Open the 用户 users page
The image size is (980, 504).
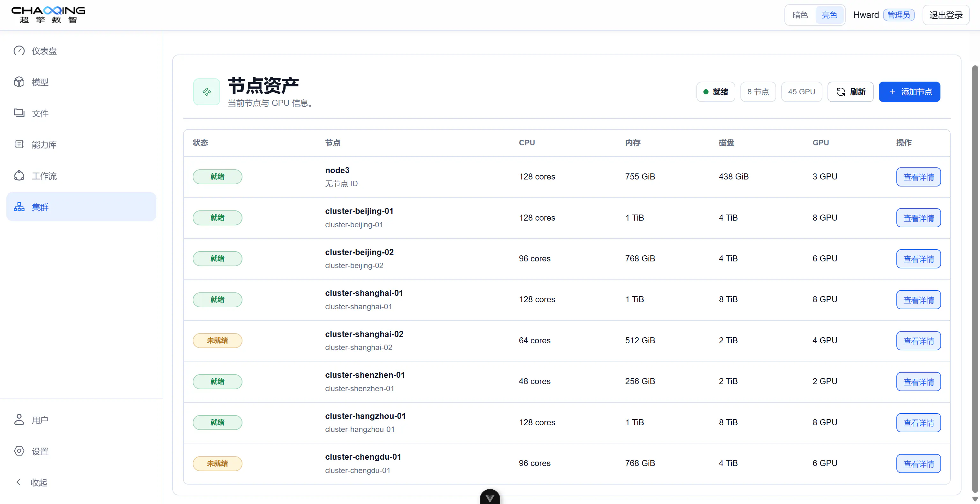coord(81,420)
